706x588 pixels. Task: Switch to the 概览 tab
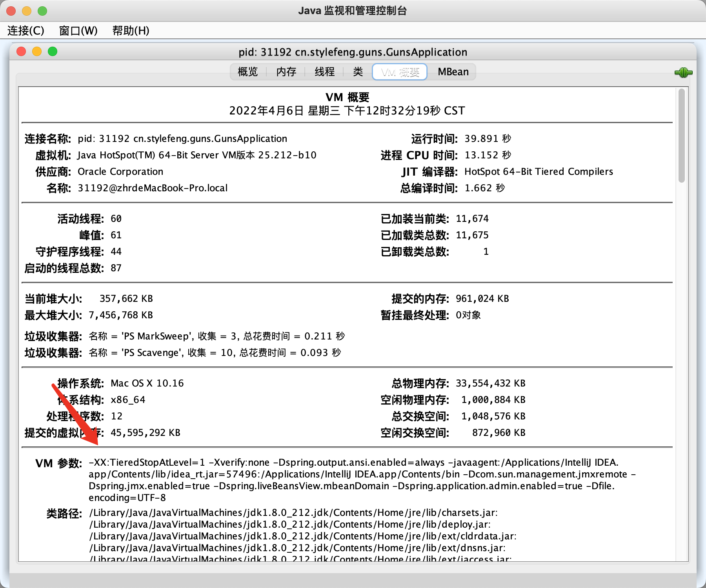click(x=248, y=72)
